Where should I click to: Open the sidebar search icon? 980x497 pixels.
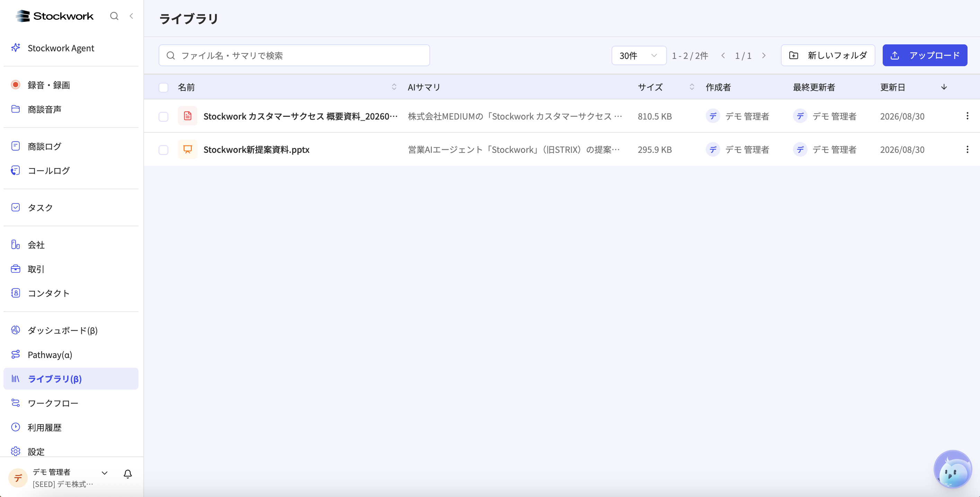pos(114,16)
